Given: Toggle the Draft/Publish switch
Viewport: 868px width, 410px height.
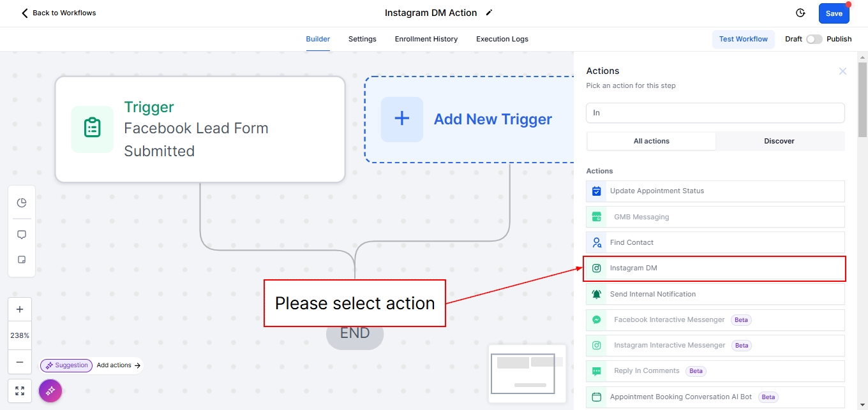Looking at the screenshot, I should [x=814, y=39].
